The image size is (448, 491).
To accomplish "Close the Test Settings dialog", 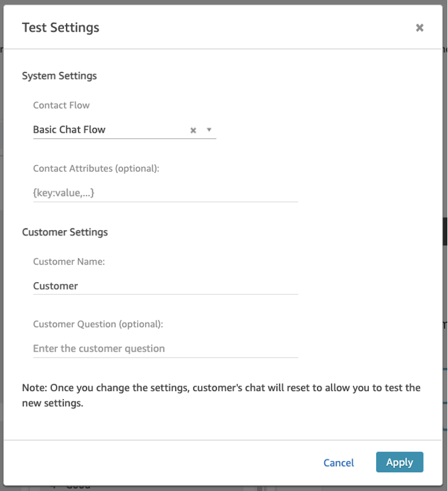I will (419, 27).
